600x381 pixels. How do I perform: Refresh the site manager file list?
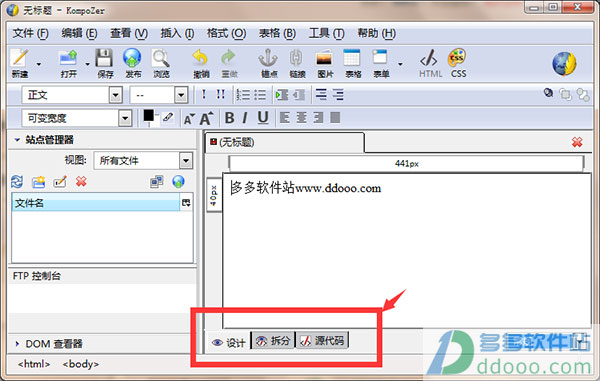pos(17,181)
